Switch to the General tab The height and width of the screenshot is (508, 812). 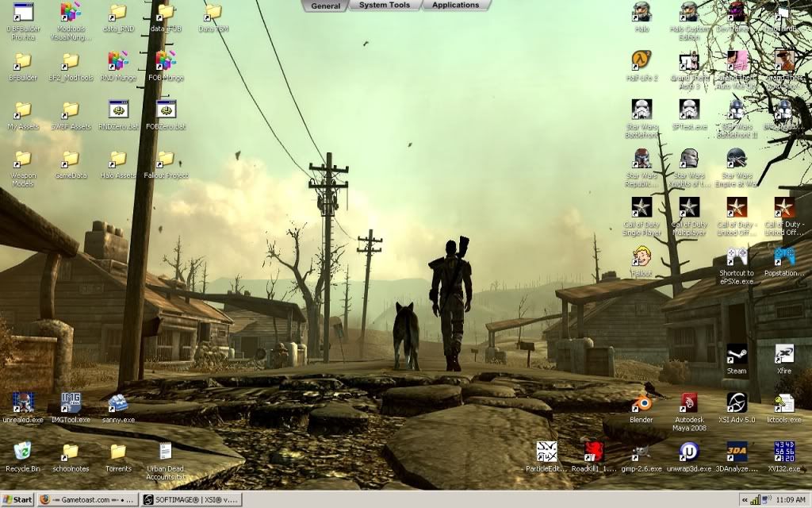pos(325,6)
